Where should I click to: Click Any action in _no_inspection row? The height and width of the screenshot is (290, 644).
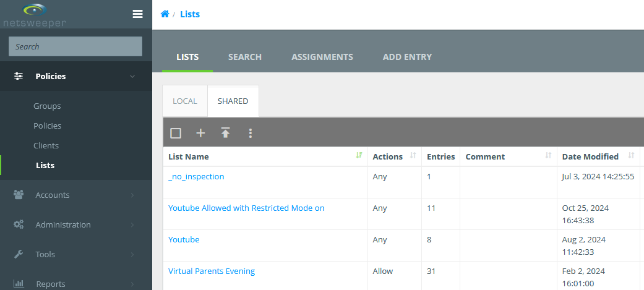[x=380, y=177]
